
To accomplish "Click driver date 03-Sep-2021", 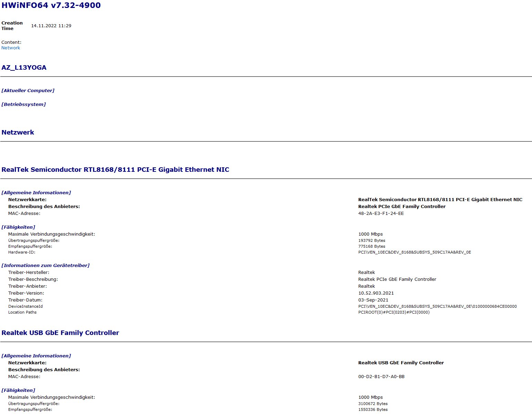I will (373, 300).
